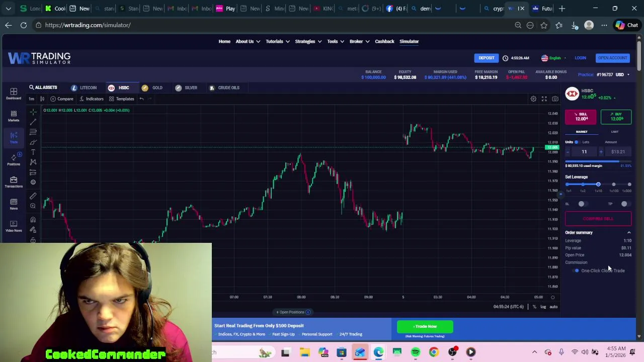The image size is (644, 362).
Task: Open News in the left sidebar
Action: point(14,204)
